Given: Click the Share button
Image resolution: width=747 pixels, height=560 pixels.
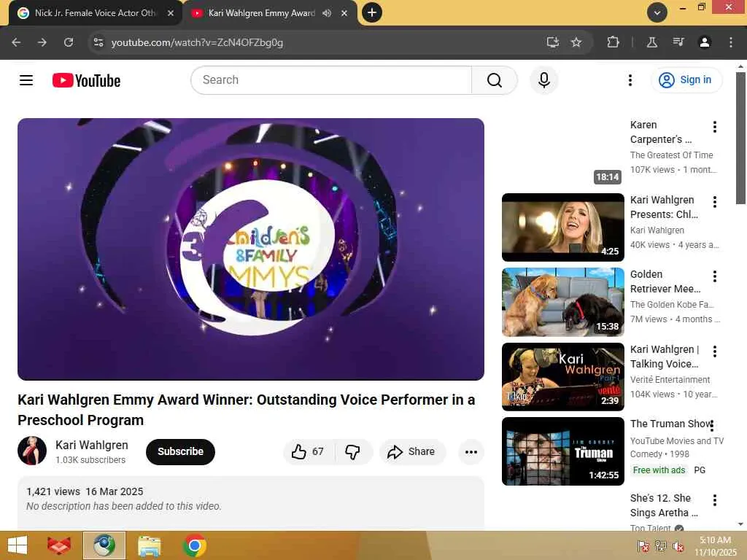Looking at the screenshot, I should click(x=412, y=451).
